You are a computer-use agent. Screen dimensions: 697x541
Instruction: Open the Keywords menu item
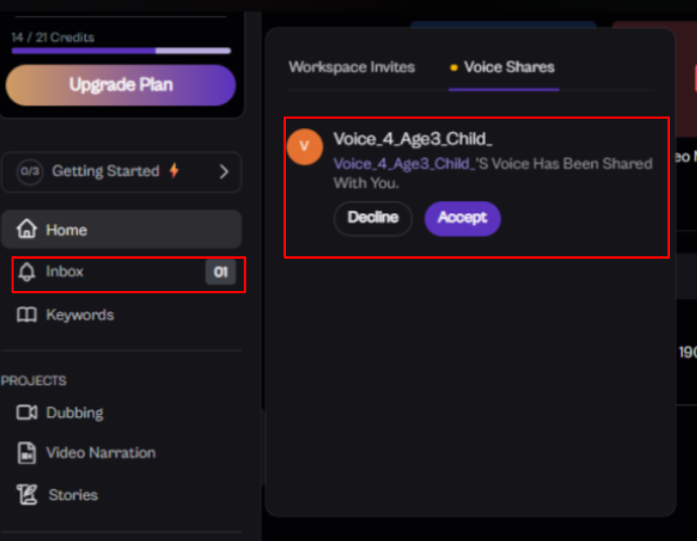[x=80, y=315]
